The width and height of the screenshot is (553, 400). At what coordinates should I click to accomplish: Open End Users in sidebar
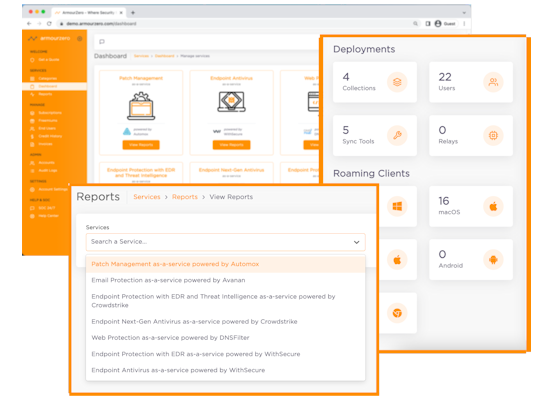[43, 128]
